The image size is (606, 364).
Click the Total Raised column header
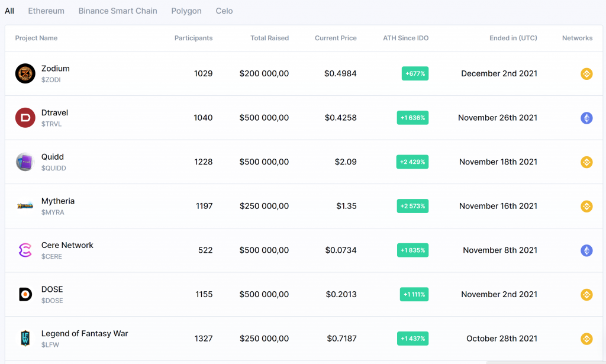coord(269,38)
